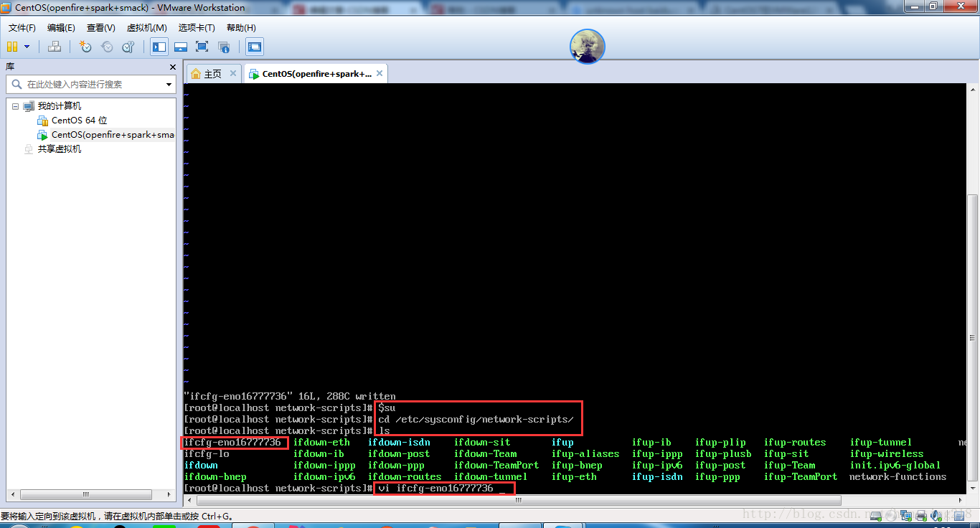Click init.ipv6-global in the terminal listing
The width and height of the screenshot is (980, 528).
(x=895, y=466)
